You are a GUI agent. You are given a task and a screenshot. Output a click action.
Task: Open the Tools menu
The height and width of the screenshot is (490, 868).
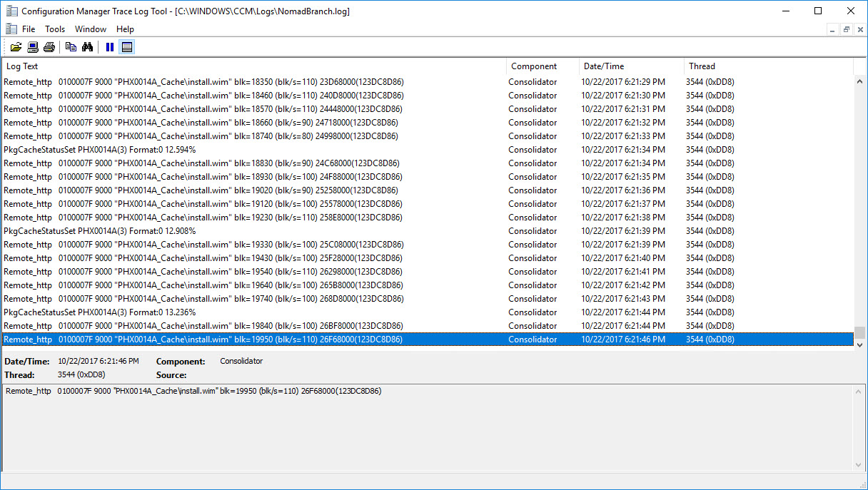pyautogui.click(x=55, y=29)
